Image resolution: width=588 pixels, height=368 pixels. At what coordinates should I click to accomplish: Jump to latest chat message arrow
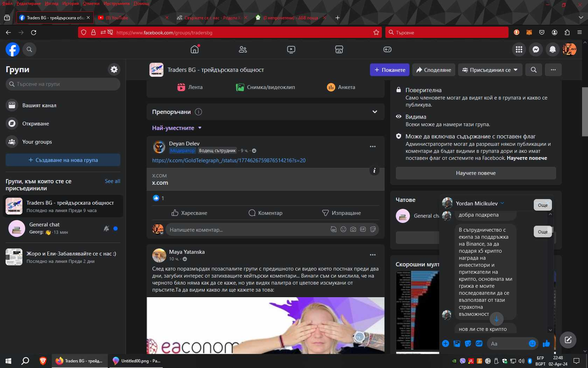pyautogui.click(x=496, y=319)
